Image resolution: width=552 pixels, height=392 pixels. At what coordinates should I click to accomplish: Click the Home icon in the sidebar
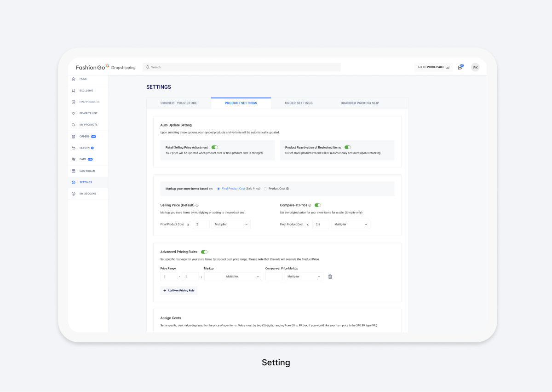coord(74,79)
